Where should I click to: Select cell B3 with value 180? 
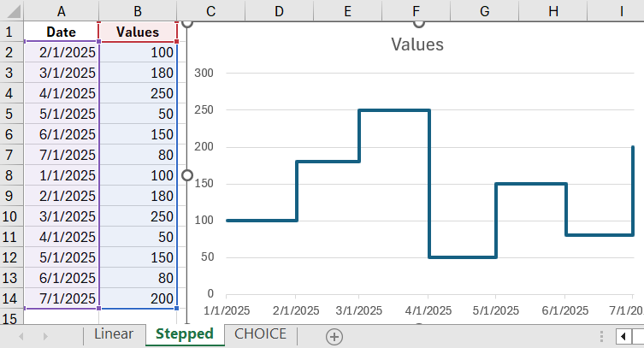pyautogui.click(x=138, y=73)
